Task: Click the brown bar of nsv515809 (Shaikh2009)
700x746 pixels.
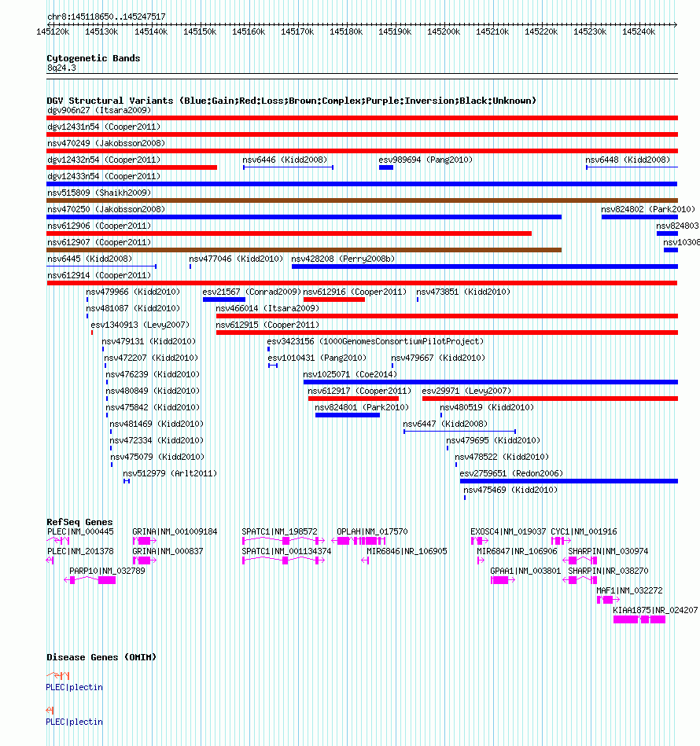Action: 362,200
